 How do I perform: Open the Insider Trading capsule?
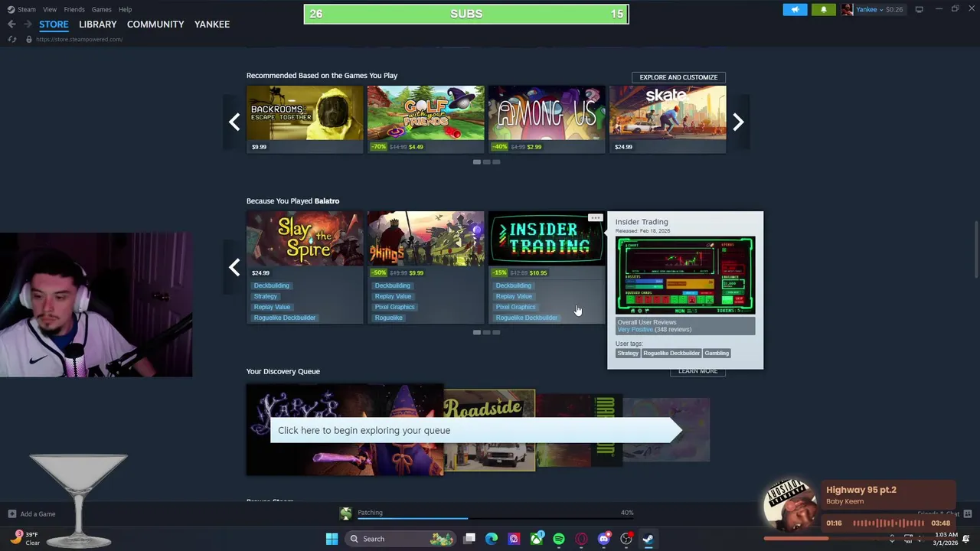click(547, 239)
